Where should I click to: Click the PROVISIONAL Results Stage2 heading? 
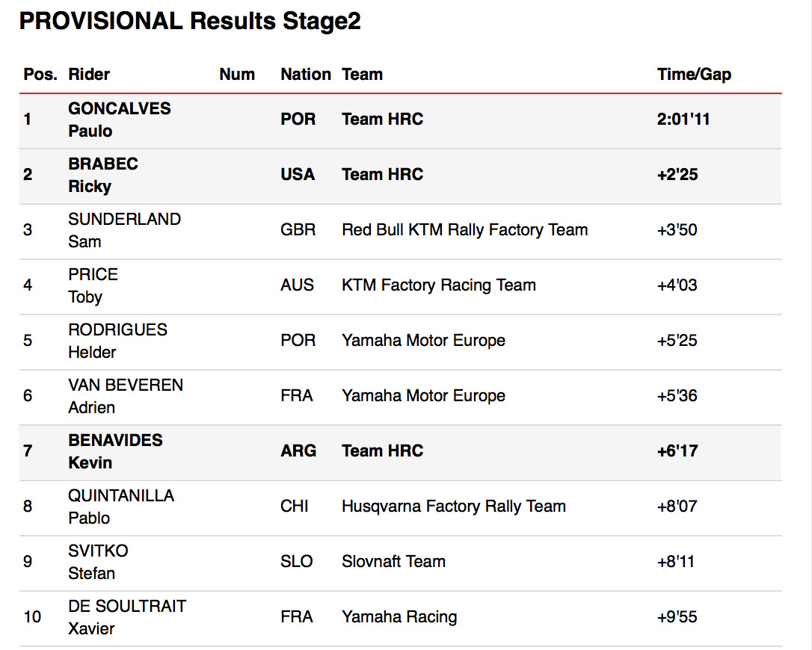tap(190, 21)
